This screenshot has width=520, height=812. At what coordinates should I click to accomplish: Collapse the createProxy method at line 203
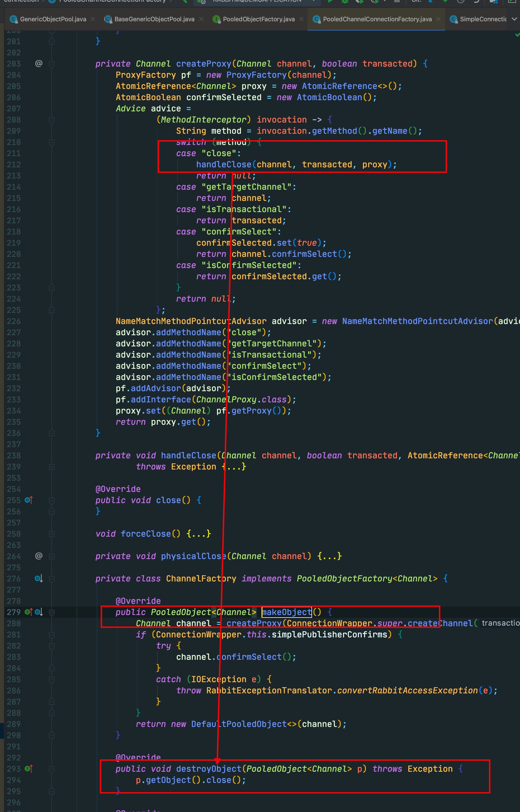(x=52, y=64)
